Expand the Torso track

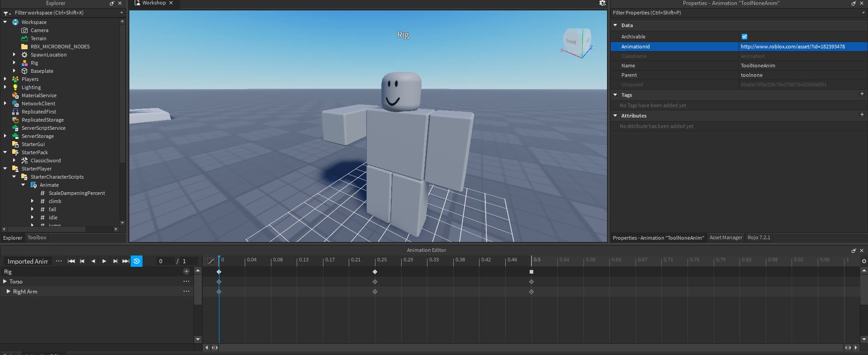[x=5, y=281]
